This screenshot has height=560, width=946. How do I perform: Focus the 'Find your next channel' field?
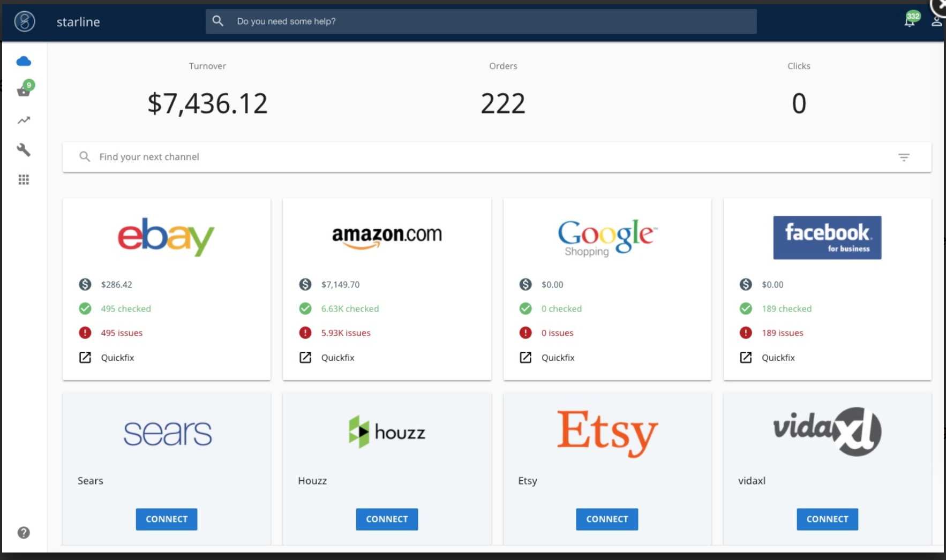click(x=497, y=157)
